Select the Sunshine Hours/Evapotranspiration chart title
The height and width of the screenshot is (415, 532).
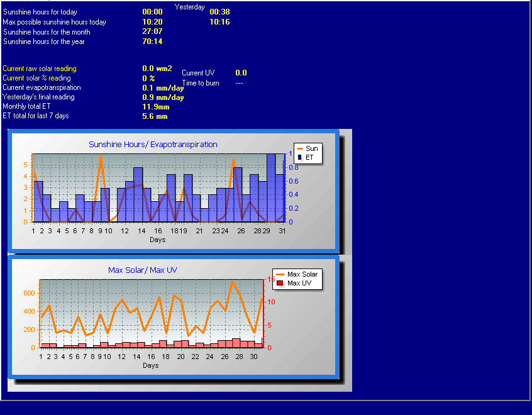click(153, 145)
